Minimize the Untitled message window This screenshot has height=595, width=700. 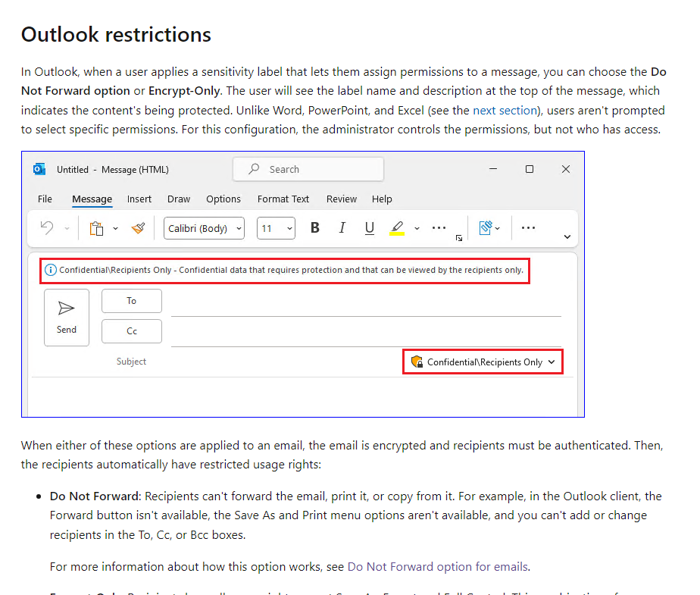493,169
